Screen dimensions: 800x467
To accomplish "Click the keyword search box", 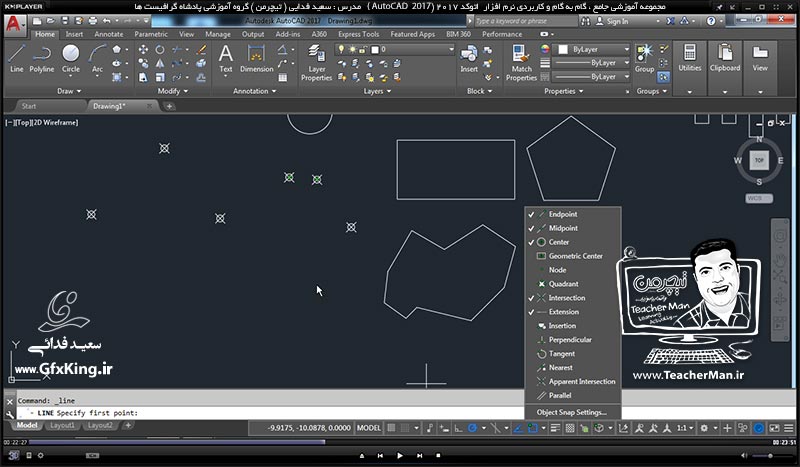I will point(526,21).
